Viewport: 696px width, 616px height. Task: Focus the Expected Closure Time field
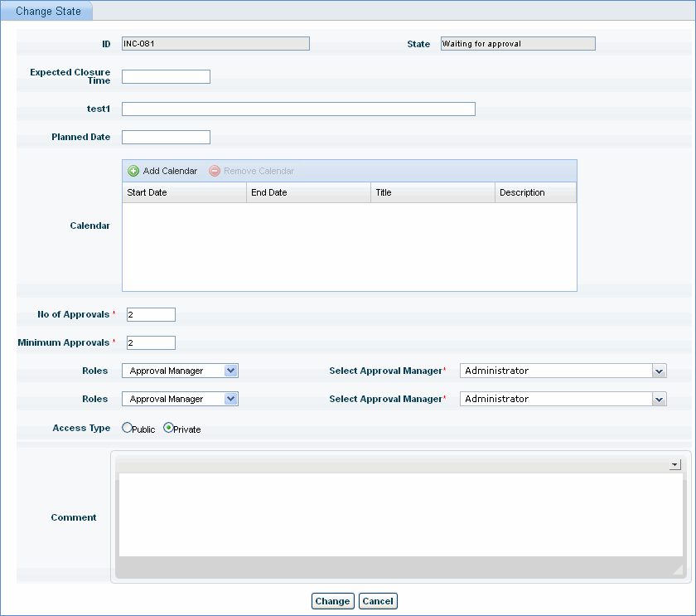166,77
